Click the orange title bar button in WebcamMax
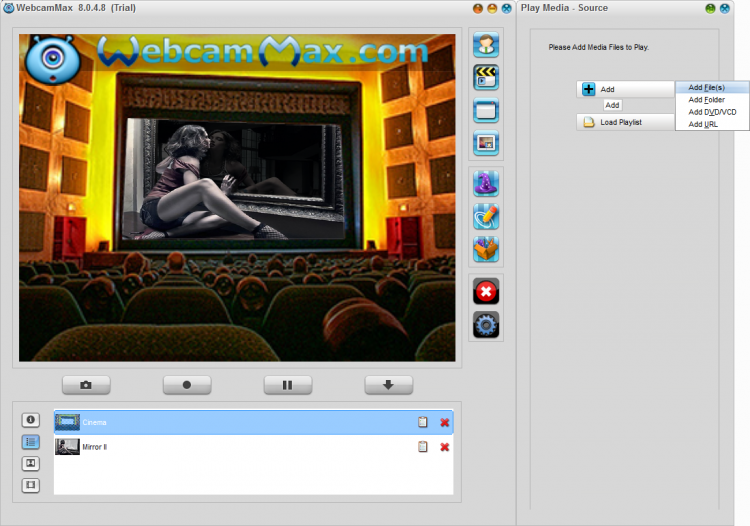Viewport: 750px width, 526px height. pos(477,9)
